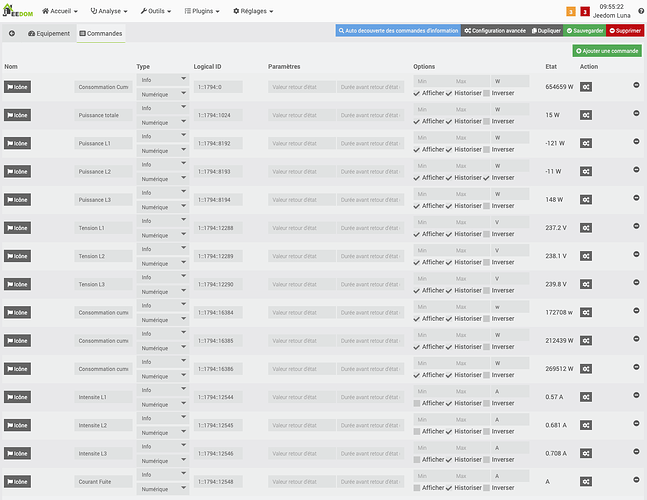The height and width of the screenshot is (500, 647).
Task: Open the Plugins menu
Action: click(x=202, y=11)
